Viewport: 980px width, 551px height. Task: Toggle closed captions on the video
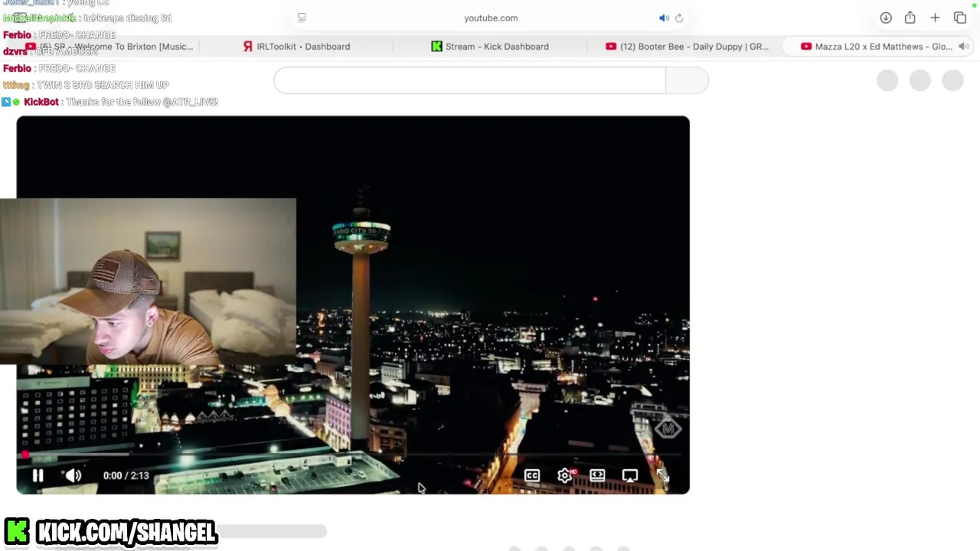click(531, 475)
